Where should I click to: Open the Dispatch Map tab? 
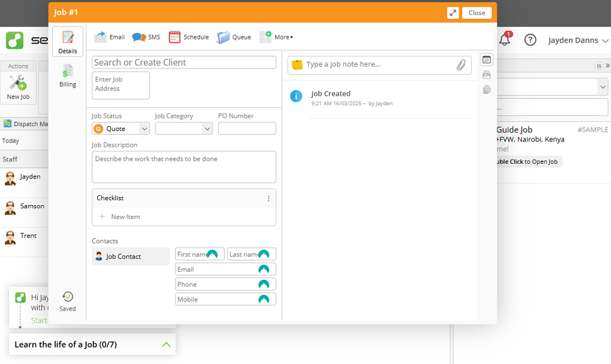[x=26, y=124]
